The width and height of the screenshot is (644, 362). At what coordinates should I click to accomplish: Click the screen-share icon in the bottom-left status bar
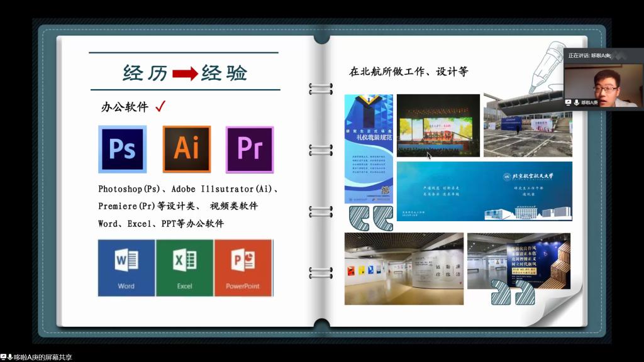[3, 357]
